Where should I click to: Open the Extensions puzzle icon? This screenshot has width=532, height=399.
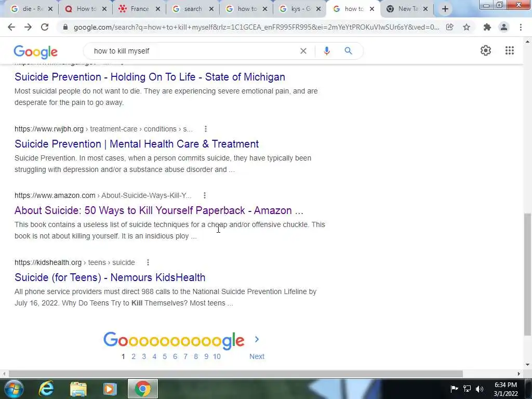coord(487,27)
